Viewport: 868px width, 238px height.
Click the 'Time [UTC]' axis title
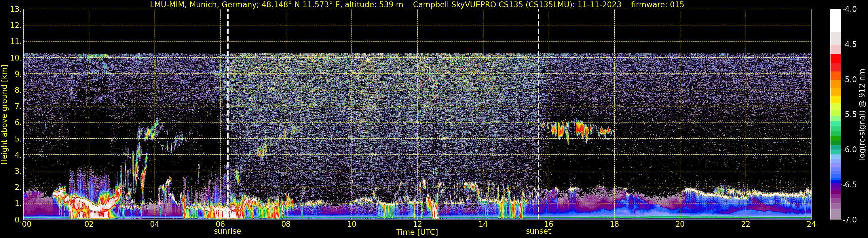tap(417, 232)
